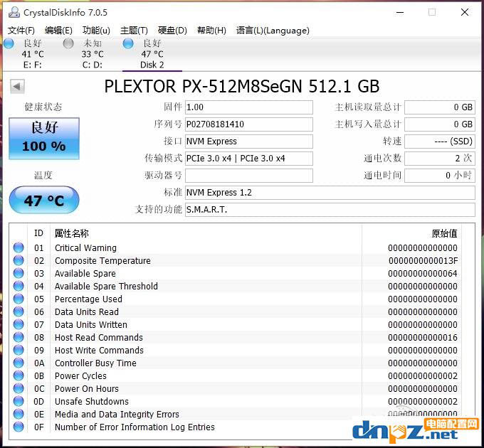Click status orb for Data Units Read

[19, 311]
